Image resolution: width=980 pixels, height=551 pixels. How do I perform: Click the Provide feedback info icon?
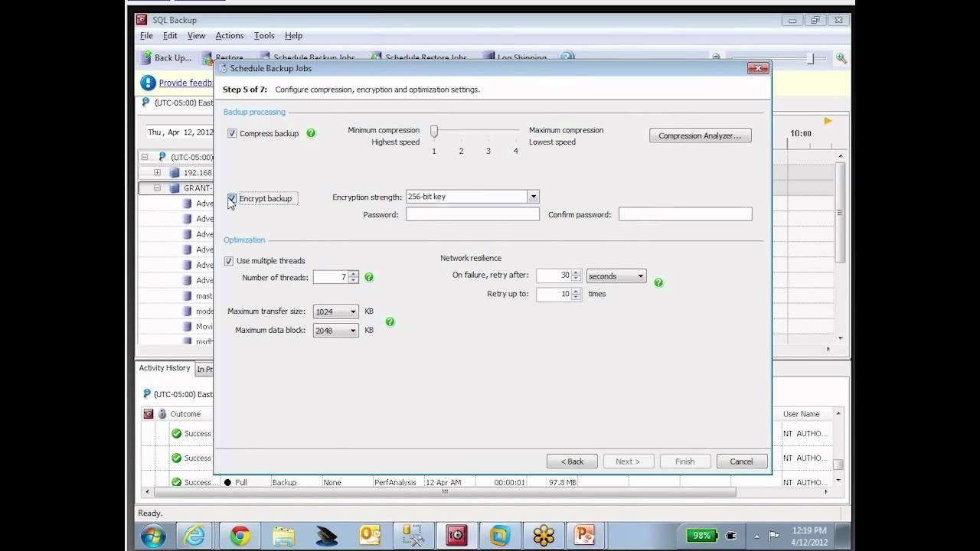148,83
